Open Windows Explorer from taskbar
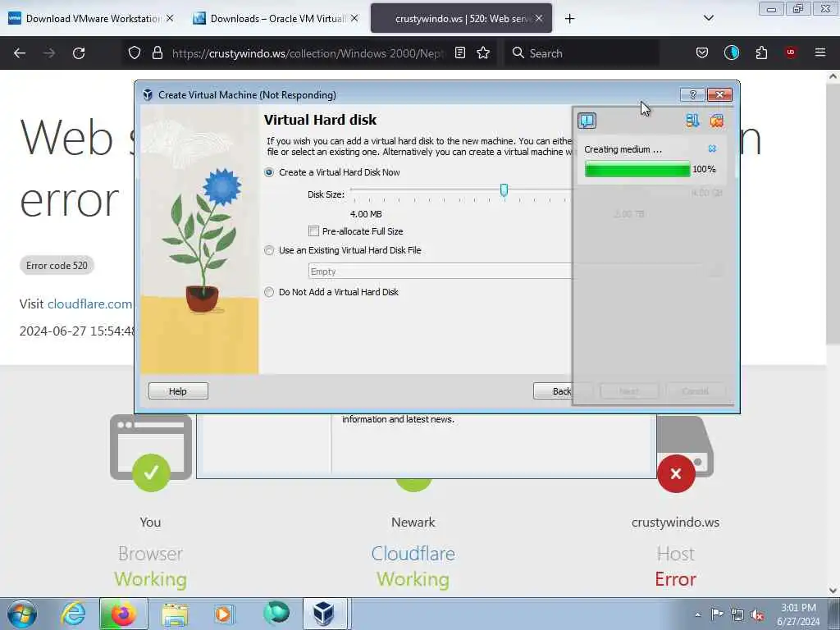This screenshot has height=630, width=840. (x=176, y=614)
